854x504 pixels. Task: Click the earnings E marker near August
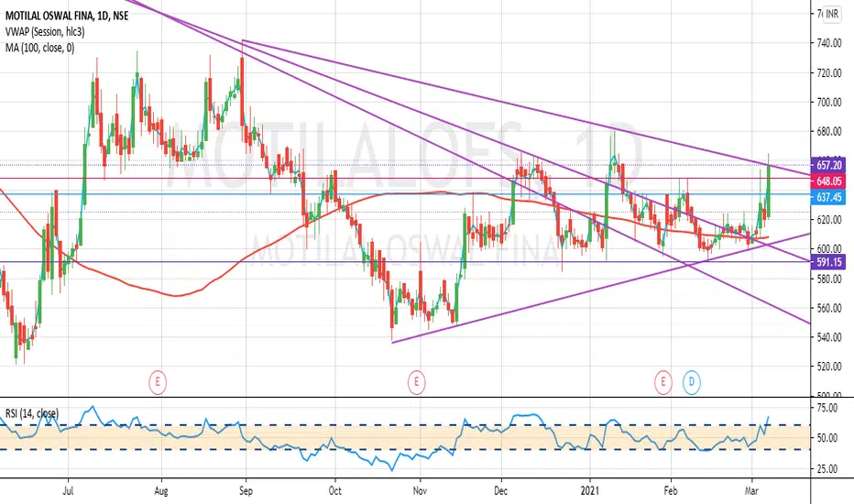tap(158, 382)
